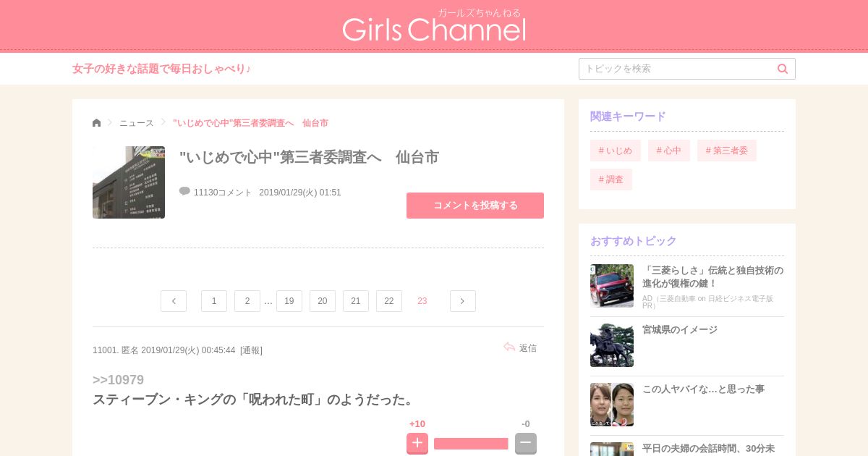Viewport: 868px width, 456px height.
Task: Click the main topic heading text
Action: coord(309,157)
